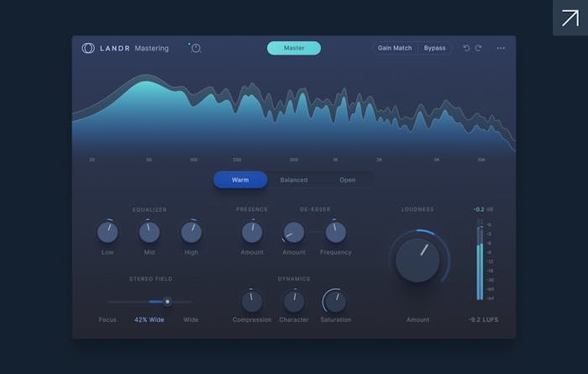Click the Equalizer Low knob
This screenshot has height=374, width=588.
pos(108,232)
